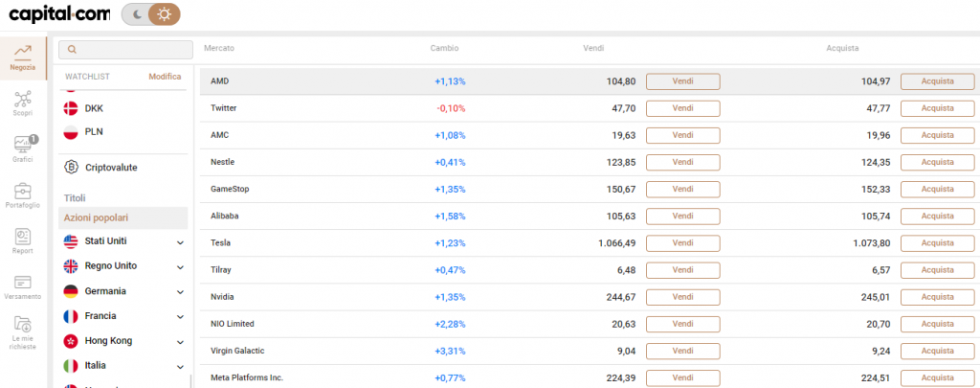Click Vendi button for Tesla
Screen dimensions: 980x388
pos(682,242)
